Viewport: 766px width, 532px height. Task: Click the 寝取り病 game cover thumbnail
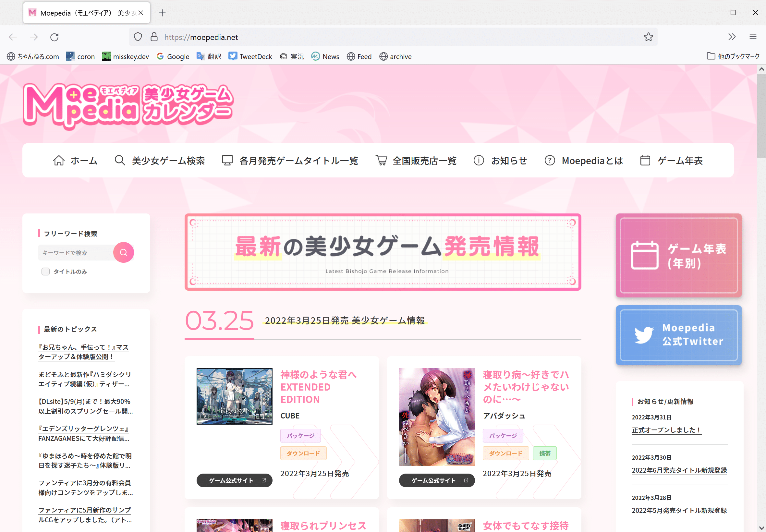(437, 417)
